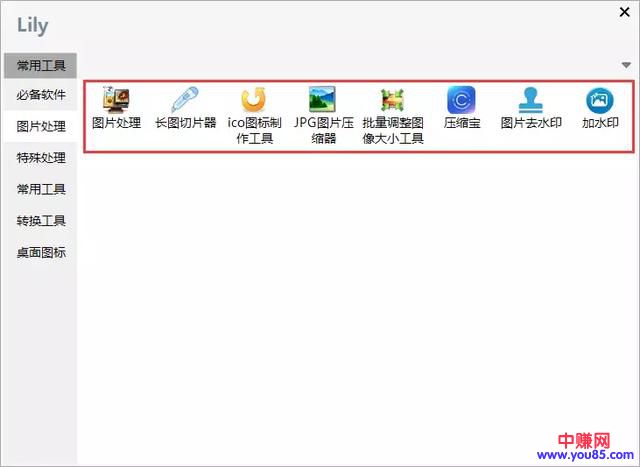
Task: Select the 图片处理 sidebar category
Action: [x=40, y=127]
